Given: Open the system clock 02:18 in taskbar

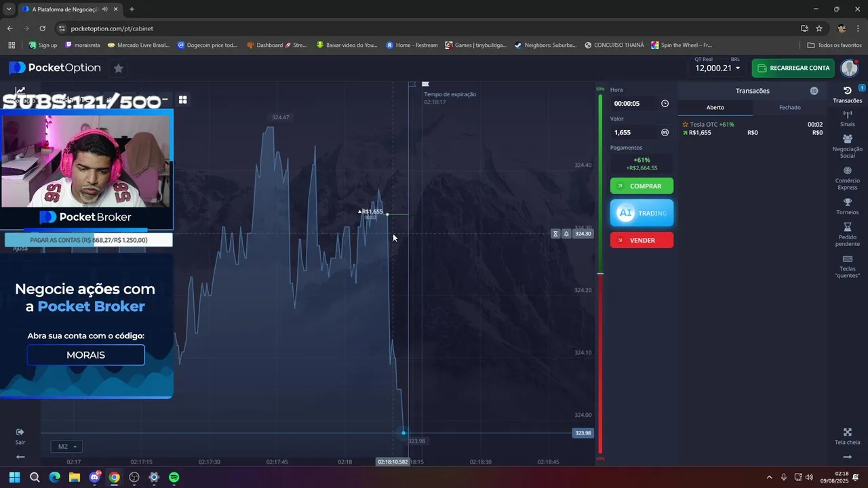Looking at the screenshot, I should click(835, 477).
